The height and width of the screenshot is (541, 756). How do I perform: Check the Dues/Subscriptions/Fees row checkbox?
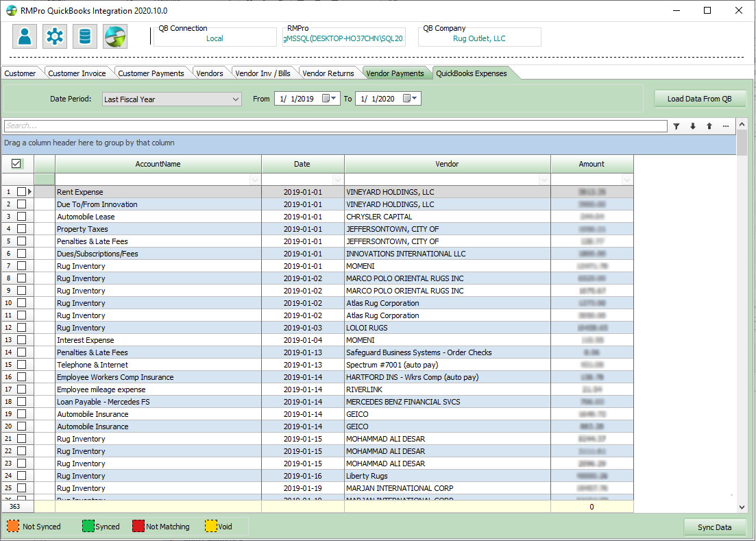(x=22, y=253)
